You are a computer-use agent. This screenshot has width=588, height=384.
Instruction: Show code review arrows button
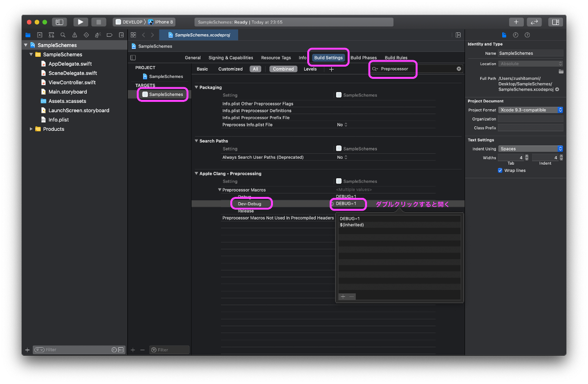point(534,22)
